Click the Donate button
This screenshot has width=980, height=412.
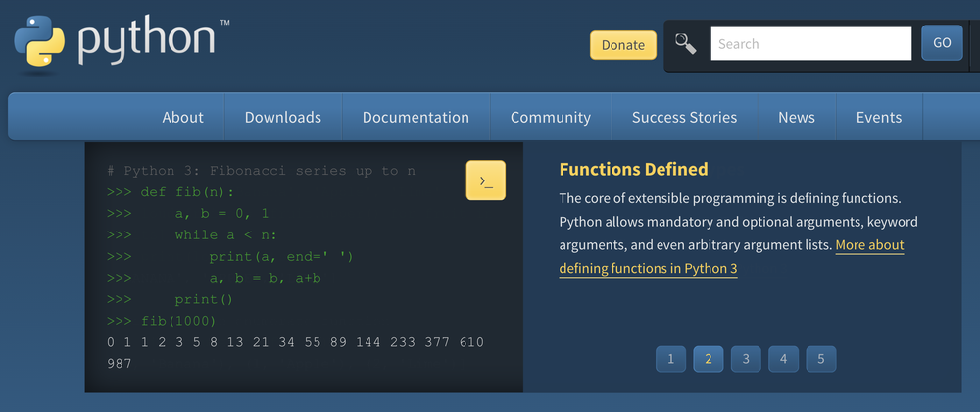coord(623,45)
